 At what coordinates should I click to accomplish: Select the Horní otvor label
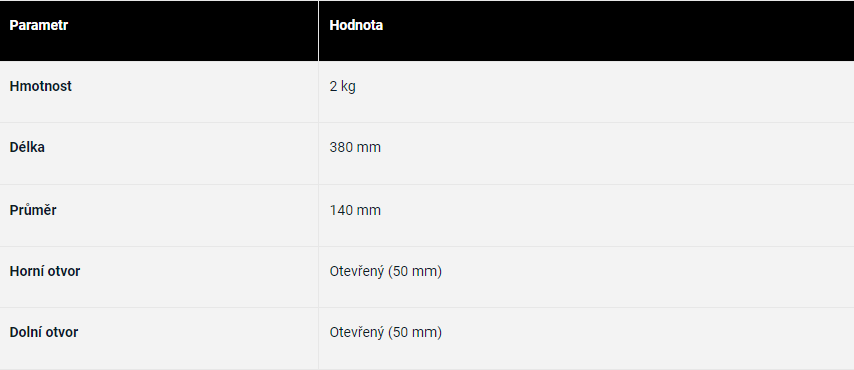[x=45, y=271]
